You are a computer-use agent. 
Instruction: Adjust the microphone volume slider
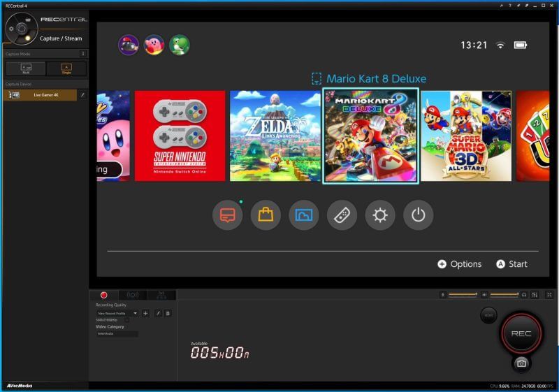click(x=463, y=294)
